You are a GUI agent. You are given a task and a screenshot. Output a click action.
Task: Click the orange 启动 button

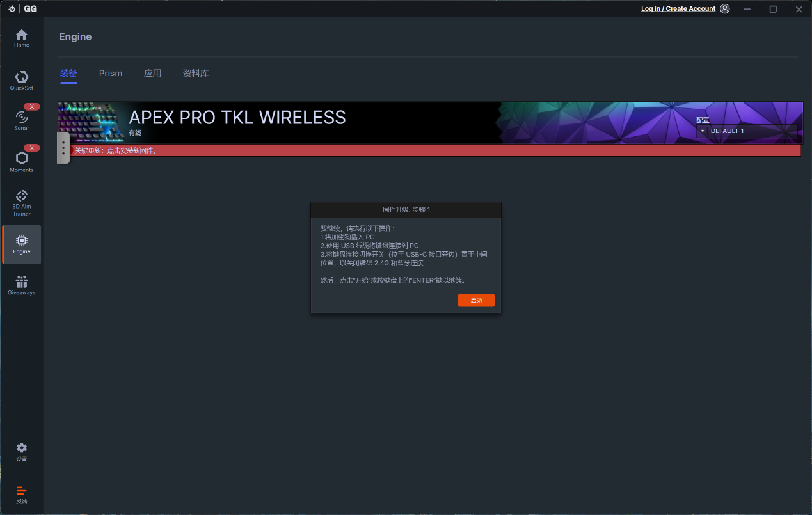point(476,301)
